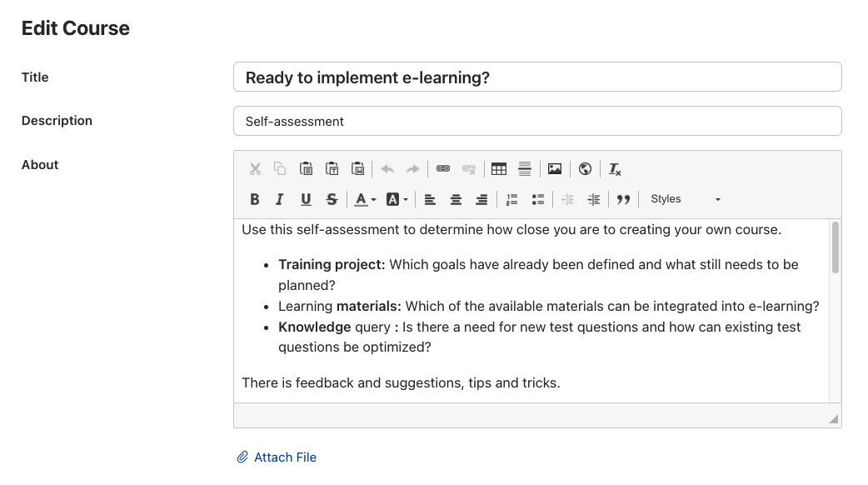Click the Attach File link
Viewport: 868px width, 485px height.
[285, 457]
